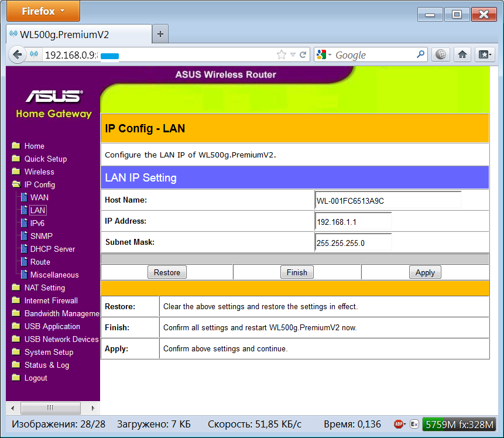Click the site identity wireless icon
This screenshot has height=438, width=504.
click(34, 54)
